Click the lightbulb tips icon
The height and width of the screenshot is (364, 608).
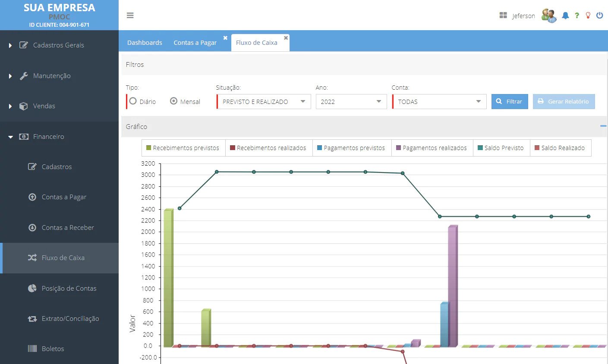coord(588,16)
